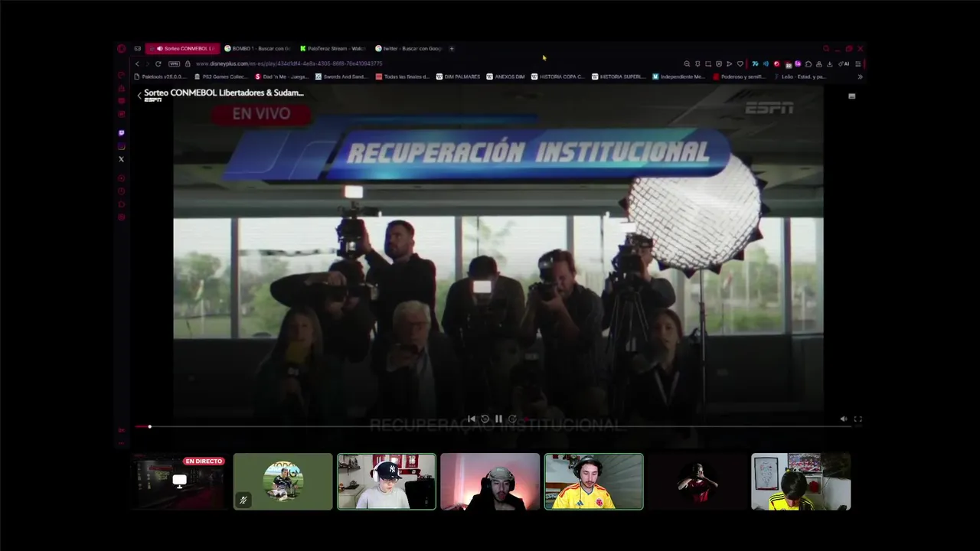The image size is (980, 551).
Task: Open a new browser tab with plus button
Action: [x=452, y=48]
